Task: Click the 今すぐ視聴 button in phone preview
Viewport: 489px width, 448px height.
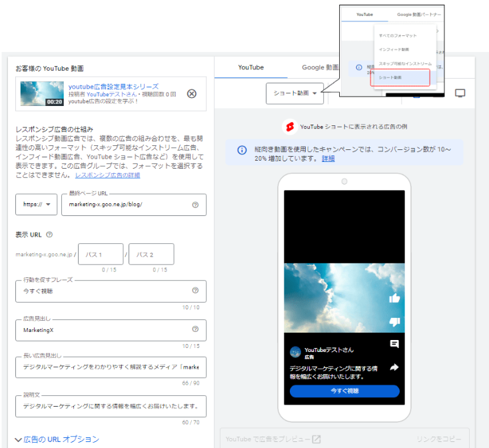Action: 344,391
